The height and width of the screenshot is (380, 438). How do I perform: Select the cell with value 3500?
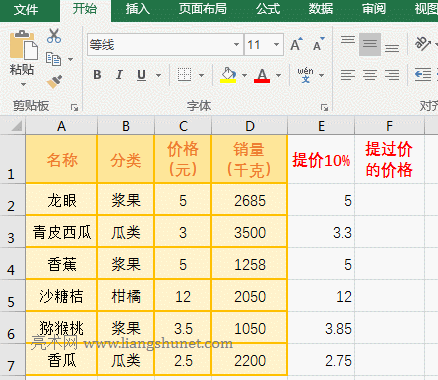(250, 232)
